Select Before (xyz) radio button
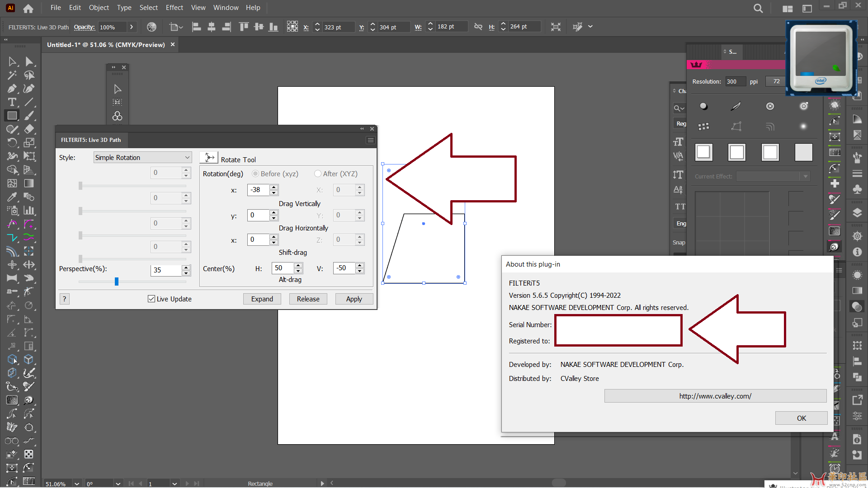This screenshot has height=488, width=868. click(255, 174)
